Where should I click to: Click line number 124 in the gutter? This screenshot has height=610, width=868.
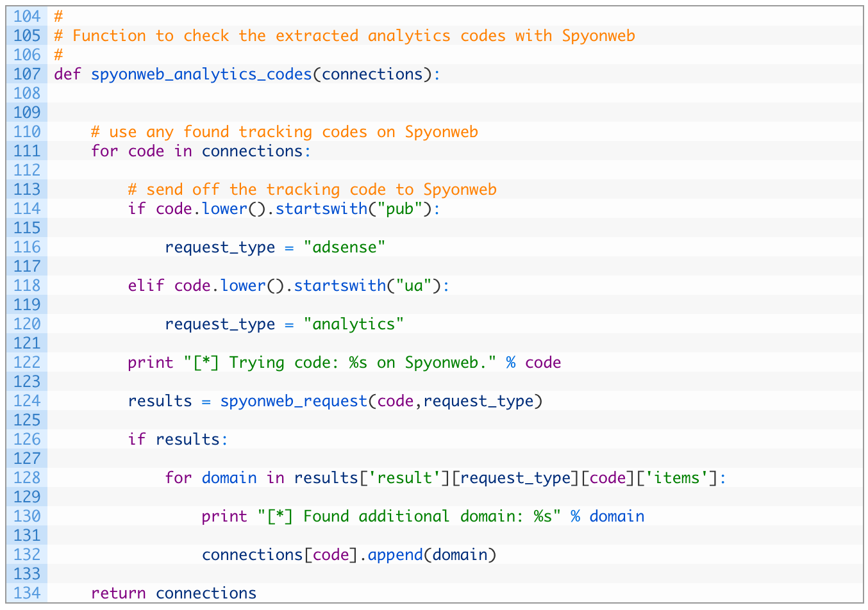pos(27,400)
